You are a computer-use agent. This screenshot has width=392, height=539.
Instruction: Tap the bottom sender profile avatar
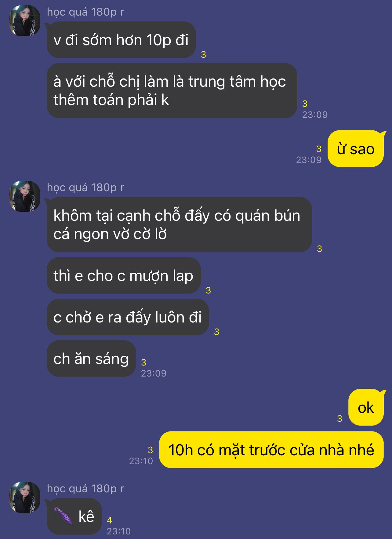(25, 497)
